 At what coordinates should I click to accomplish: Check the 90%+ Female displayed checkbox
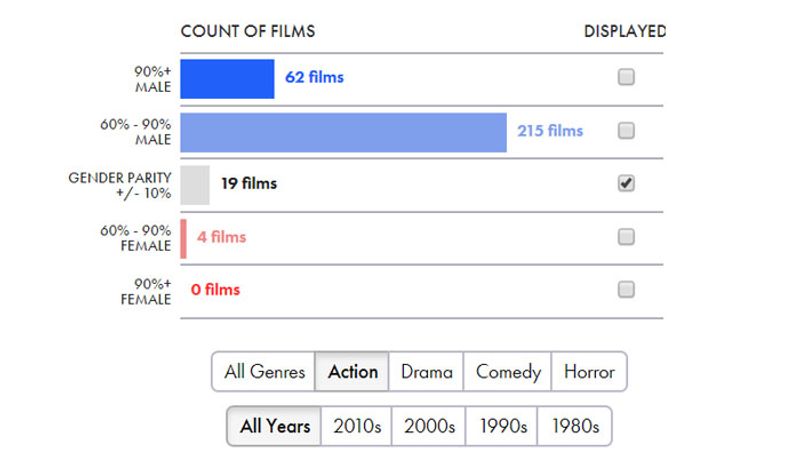point(626,290)
